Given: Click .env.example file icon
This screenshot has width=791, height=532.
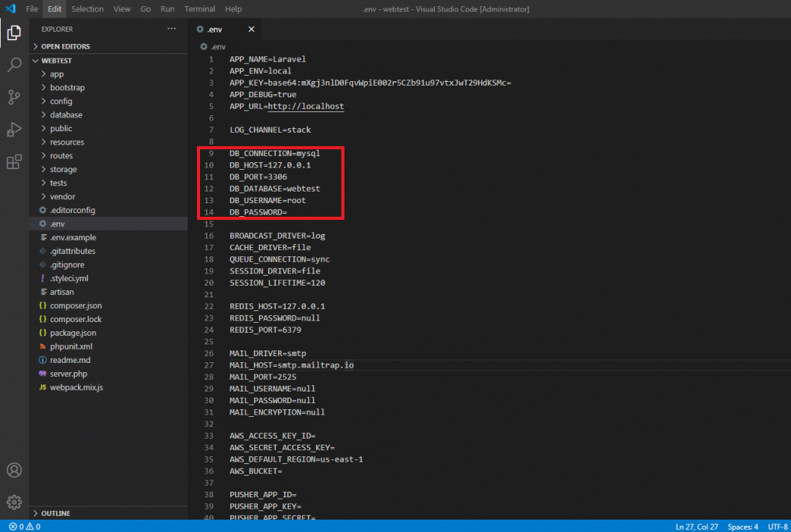Looking at the screenshot, I should coord(44,238).
